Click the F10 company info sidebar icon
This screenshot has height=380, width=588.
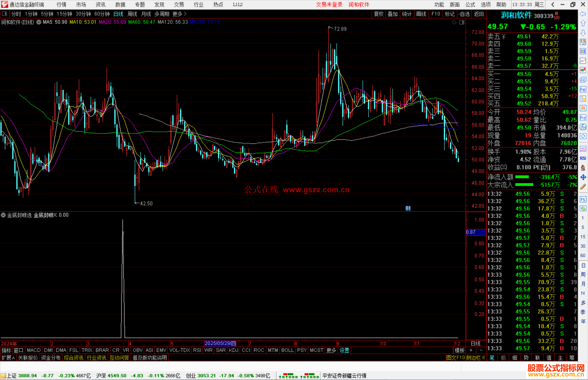click(x=583, y=89)
